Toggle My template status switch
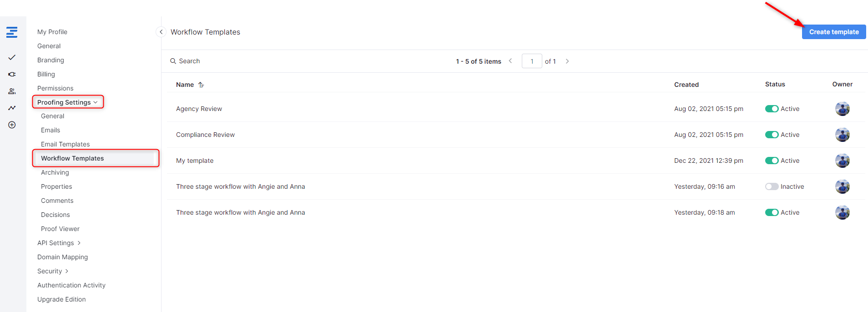Image resolution: width=868 pixels, height=312 pixels. pos(772,161)
